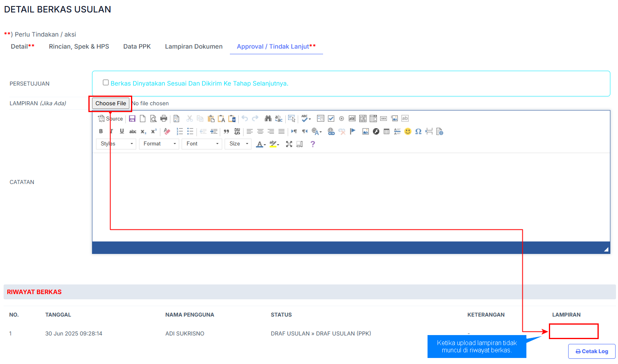
Task: Insert a numbered list in the editor
Action: (x=180, y=131)
